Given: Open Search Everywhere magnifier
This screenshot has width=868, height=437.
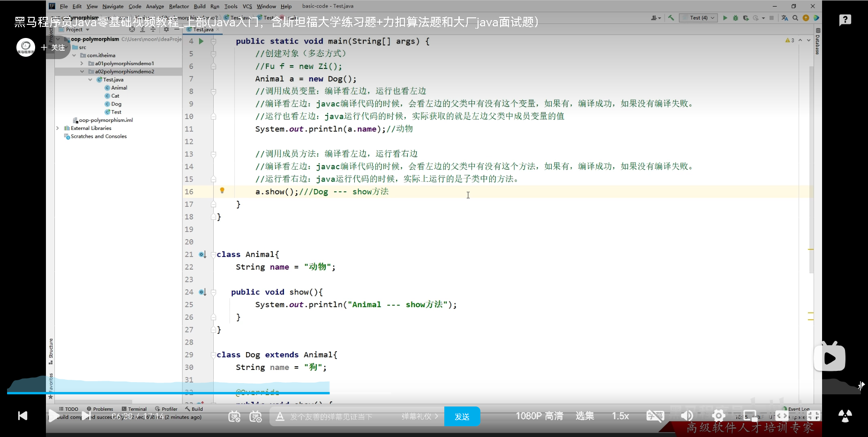Looking at the screenshot, I should pyautogui.click(x=795, y=18).
